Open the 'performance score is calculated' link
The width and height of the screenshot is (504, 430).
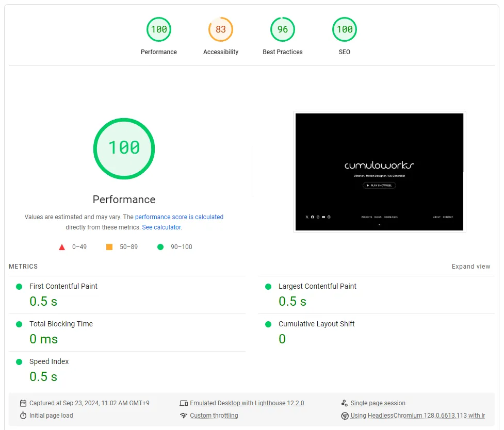click(x=179, y=217)
